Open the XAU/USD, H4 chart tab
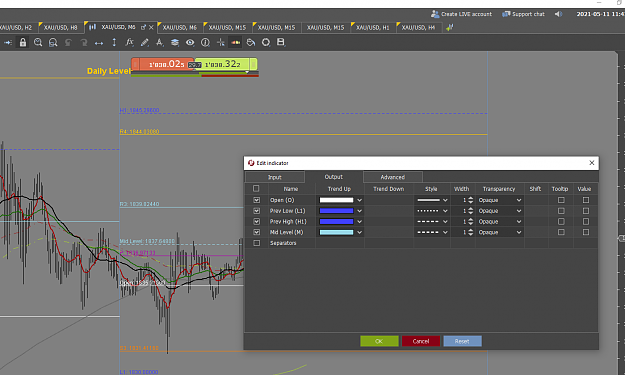This screenshot has height=375, width=625. point(418,27)
